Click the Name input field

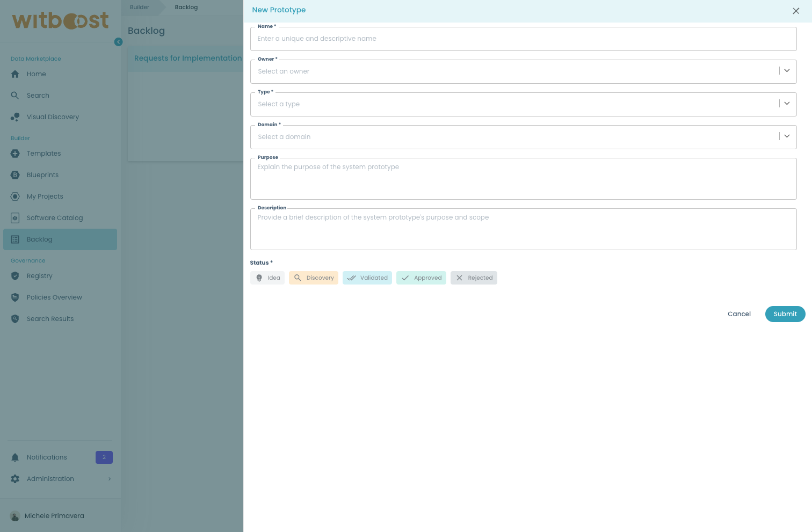pyautogui.click(x=523, y=39)
